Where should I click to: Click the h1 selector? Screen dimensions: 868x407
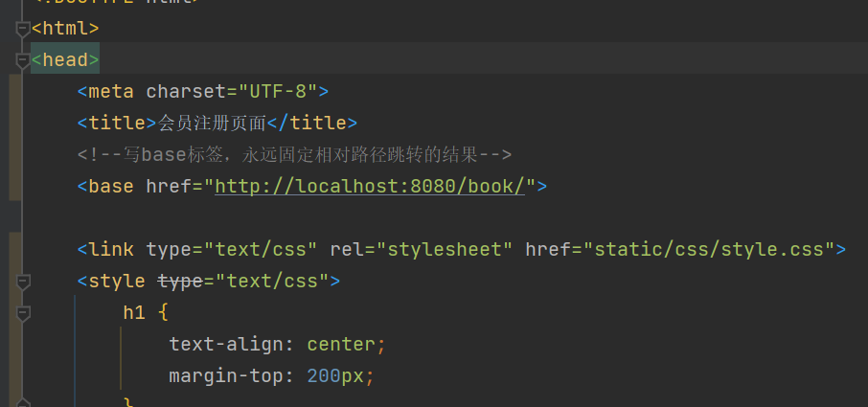pyautogui.click(x=134, y=313)
